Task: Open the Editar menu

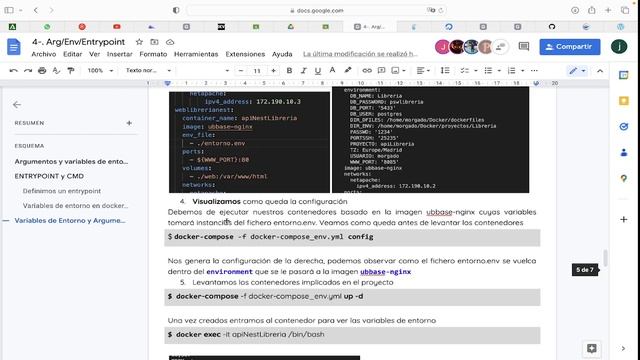Action: pyautogui.click(x=72, y=54)
